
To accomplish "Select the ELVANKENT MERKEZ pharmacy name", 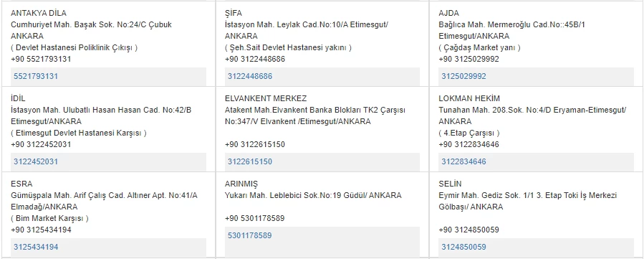I will click(x=266, y=99).
